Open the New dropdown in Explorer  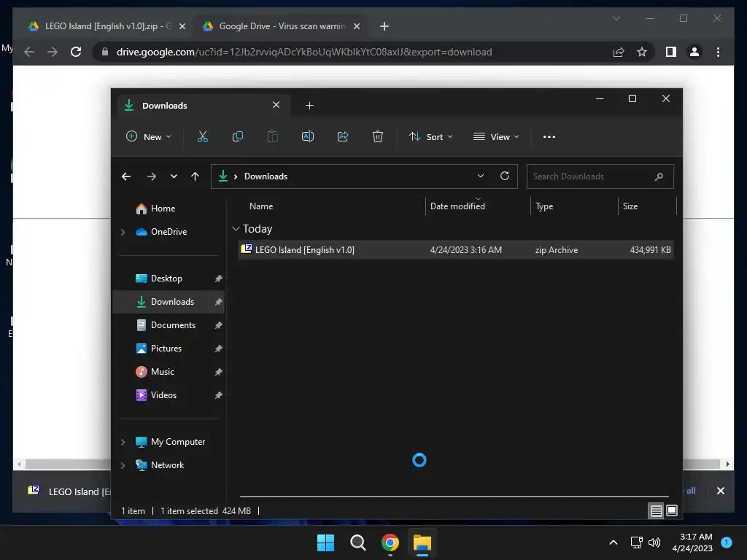[148, 136]
